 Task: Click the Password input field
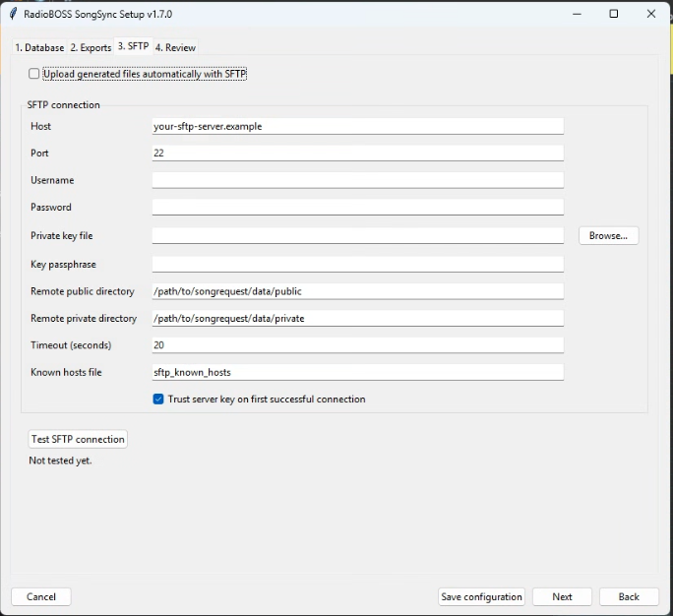click(358, 207)
